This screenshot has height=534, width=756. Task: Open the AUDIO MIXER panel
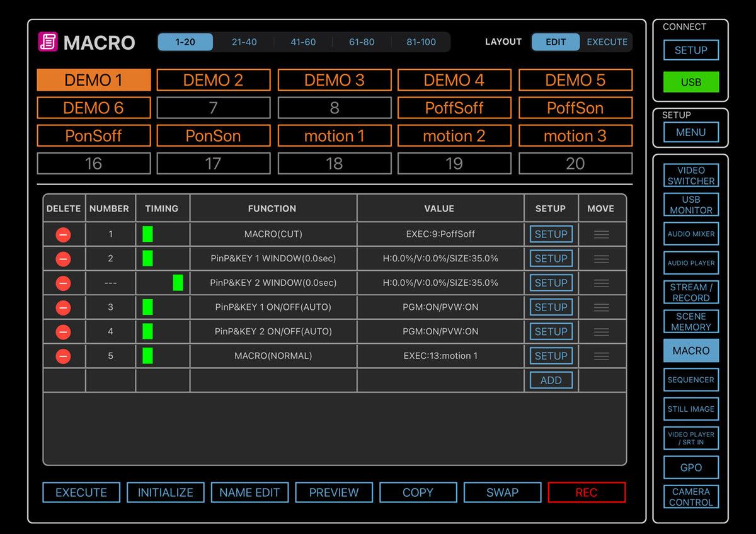(x=690, y=234)
